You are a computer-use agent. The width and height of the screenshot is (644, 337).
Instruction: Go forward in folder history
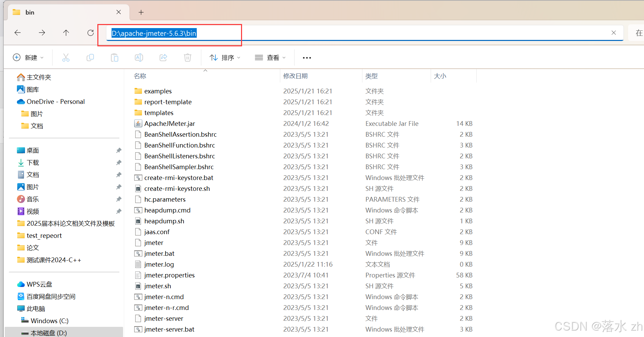(42, 33)
